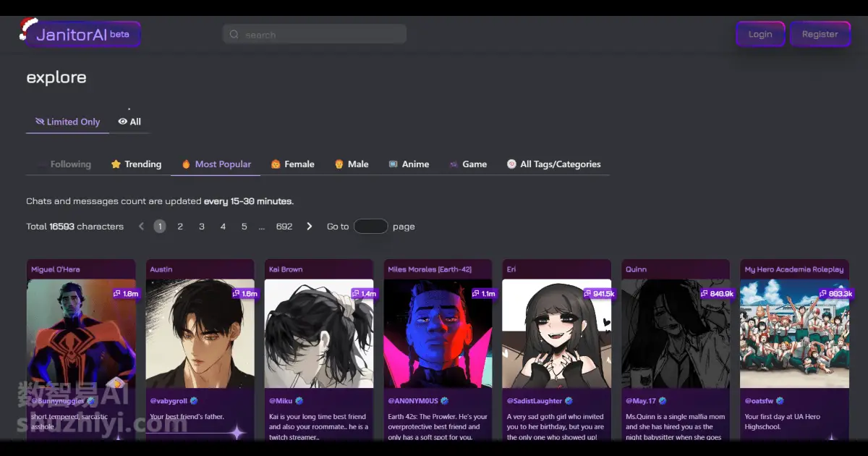Click the 941.5k chat count badge
868x456 pixels.
[x=600, y=294]
